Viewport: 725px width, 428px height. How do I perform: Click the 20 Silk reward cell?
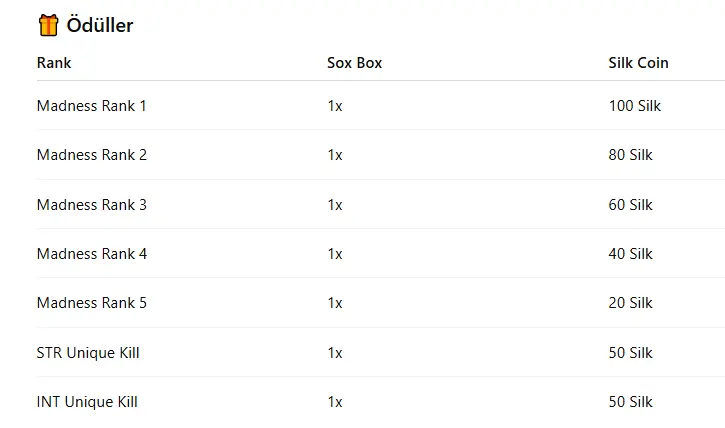point(630,303)
